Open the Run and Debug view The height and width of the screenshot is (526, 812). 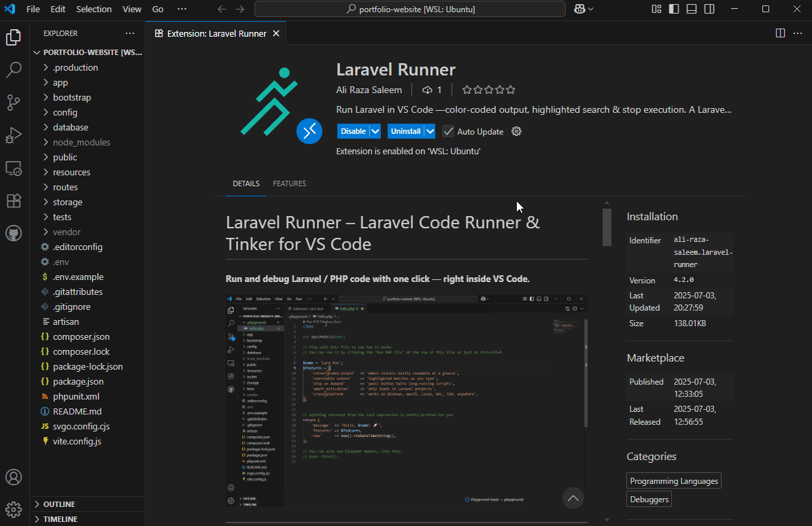pyautogui.click(x=14, y=135)
